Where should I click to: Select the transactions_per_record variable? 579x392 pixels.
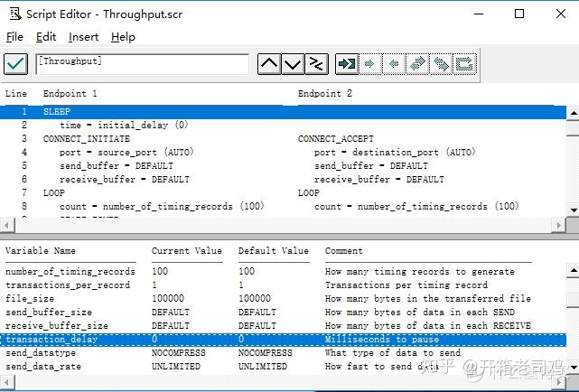(x=68, y=285)
